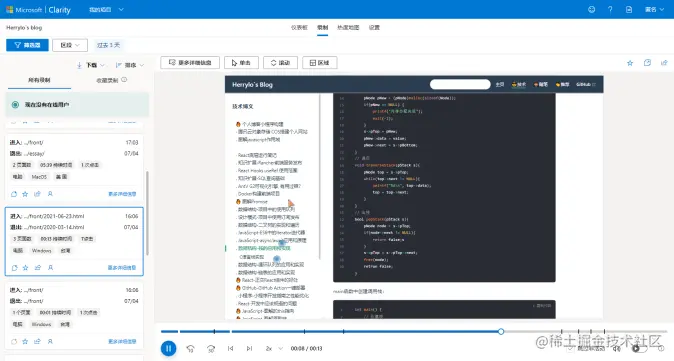Open the MacOS recording in a new tab
Screen dimensions: 674x361
pyautogui.click(x=14, y=194)
